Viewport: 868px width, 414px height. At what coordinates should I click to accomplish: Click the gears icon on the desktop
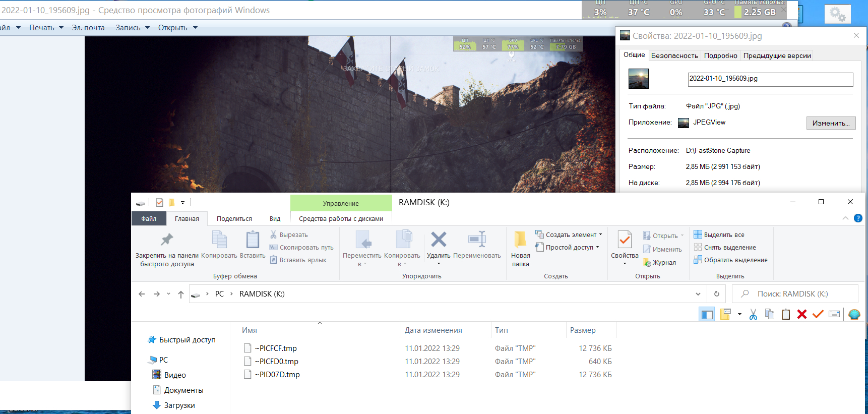[837, 14]
